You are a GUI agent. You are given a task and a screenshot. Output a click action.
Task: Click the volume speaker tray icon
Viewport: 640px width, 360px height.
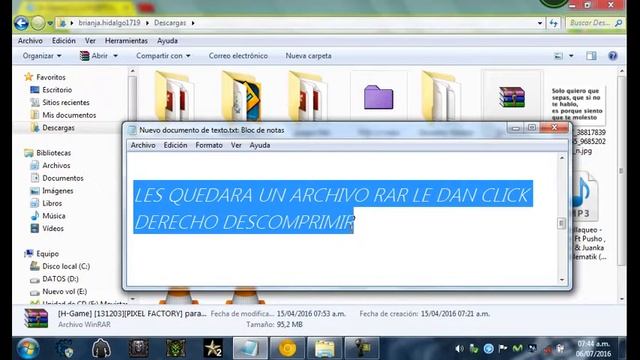(x=459, y=349)
